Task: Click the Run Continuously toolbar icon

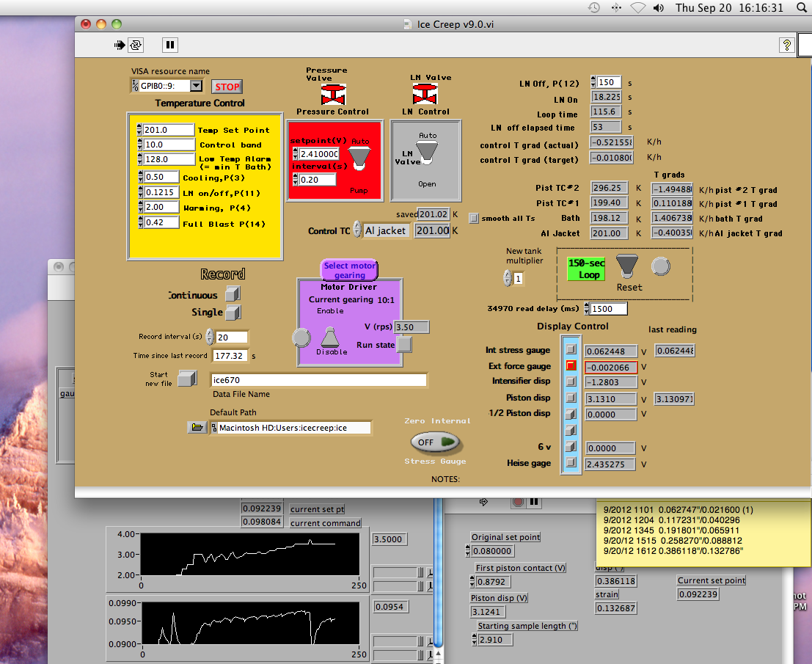Action: coord(136,45)
